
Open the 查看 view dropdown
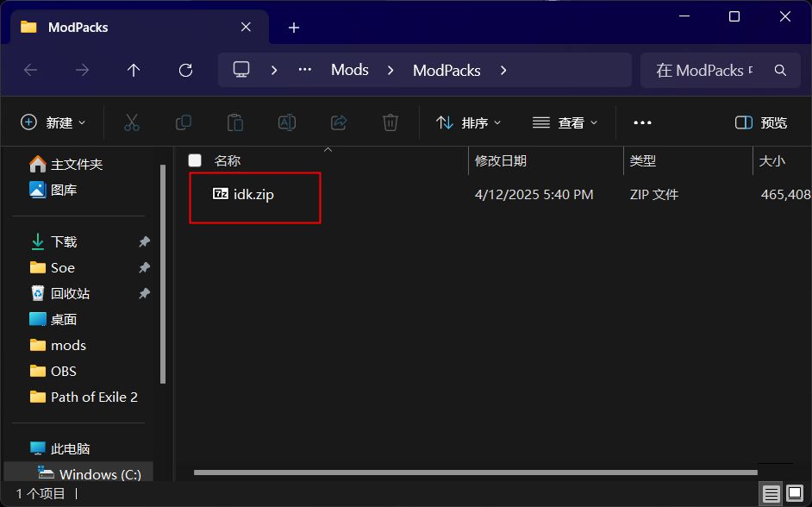[x=565, y=122]
